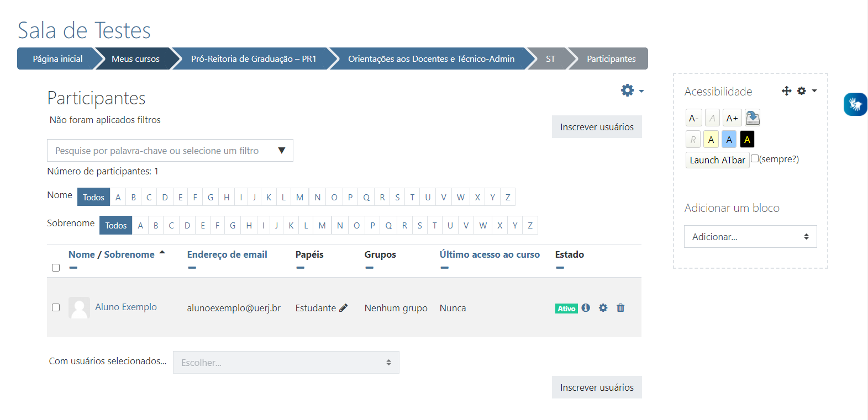Select Todos in the Sobrenome filter
The image size is (868, 420).
pyautogui.click(x=116, y=225)
